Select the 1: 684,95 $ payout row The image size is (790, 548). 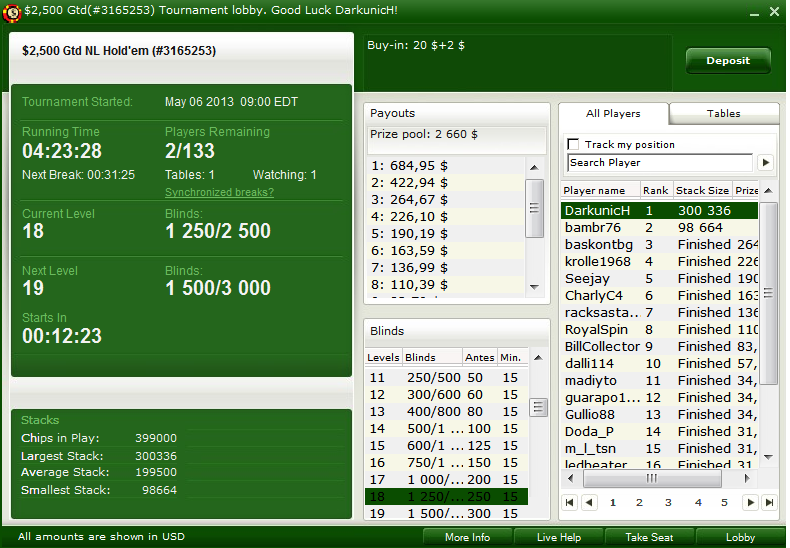[x=446, y=166]
